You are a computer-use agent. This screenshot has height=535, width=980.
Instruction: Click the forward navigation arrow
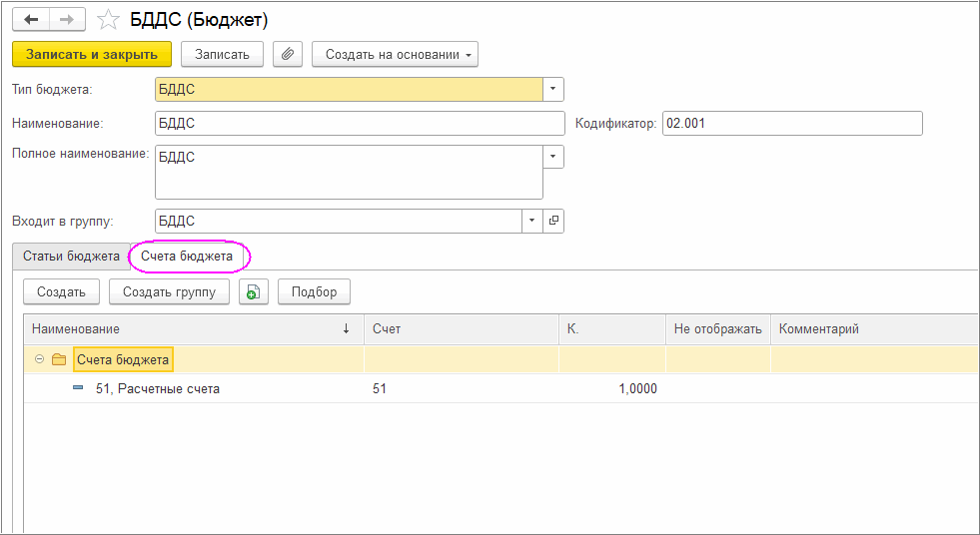[x=68, y=19]
